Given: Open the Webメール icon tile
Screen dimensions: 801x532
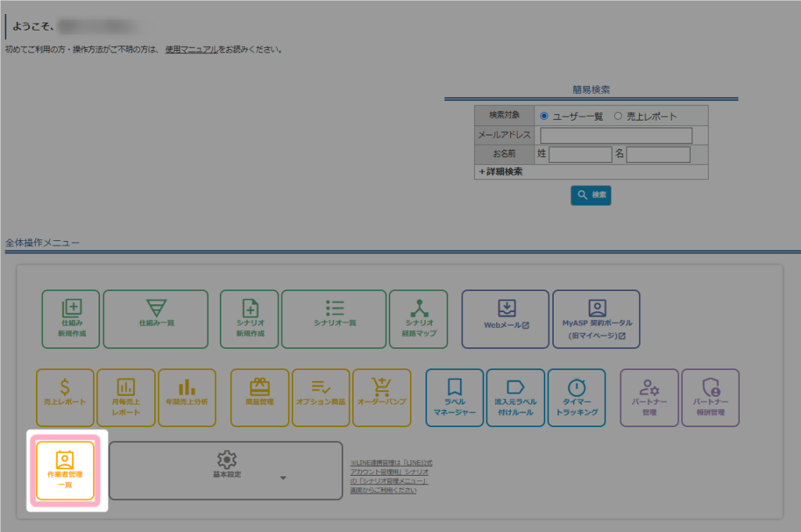Looking at the screenshot, I should [x=505, y=319].
